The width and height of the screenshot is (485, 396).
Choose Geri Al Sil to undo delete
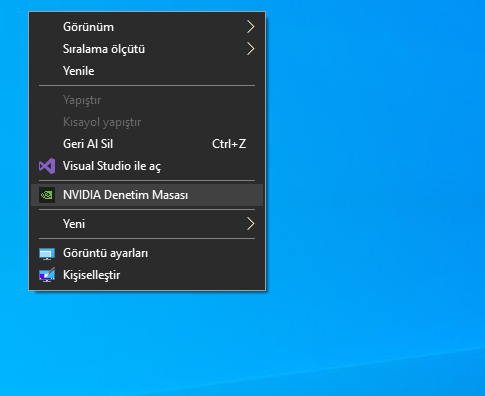147,144
